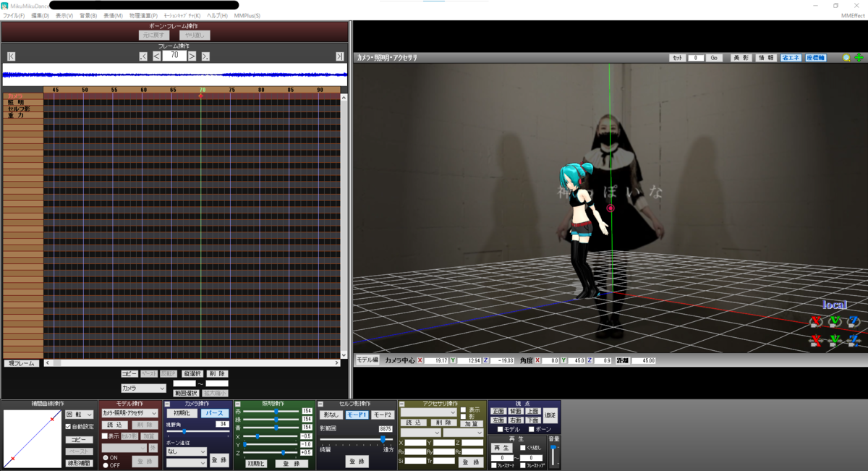Toggle the 影 checkbox in accessory panel
868x471 pixels.
pyautogui.click(x=463, y=417)
